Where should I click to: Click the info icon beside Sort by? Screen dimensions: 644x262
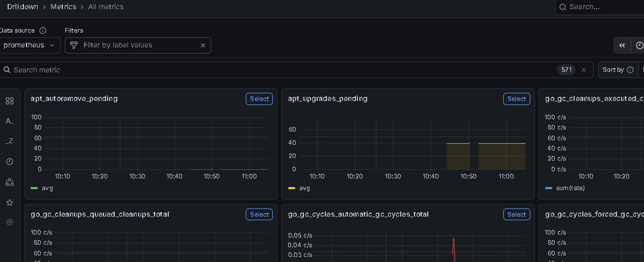(x=630, y=70)
